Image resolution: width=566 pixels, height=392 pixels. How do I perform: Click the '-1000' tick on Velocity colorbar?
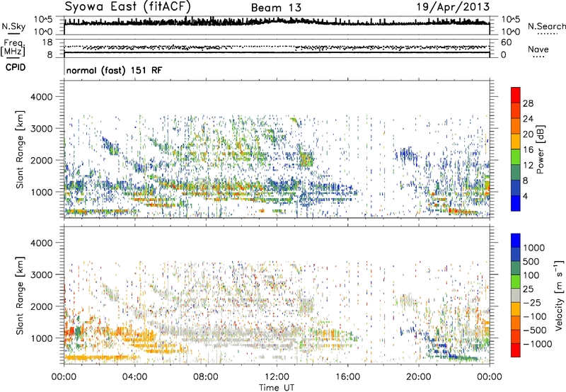[537, 344]
